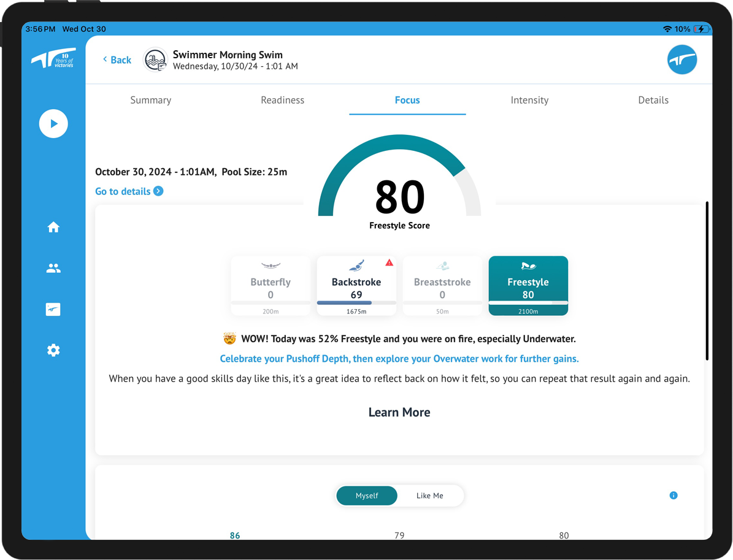Open the Home section in the sidebar
The width and height of the screenshot is (733, 560).
click(53, 227)
